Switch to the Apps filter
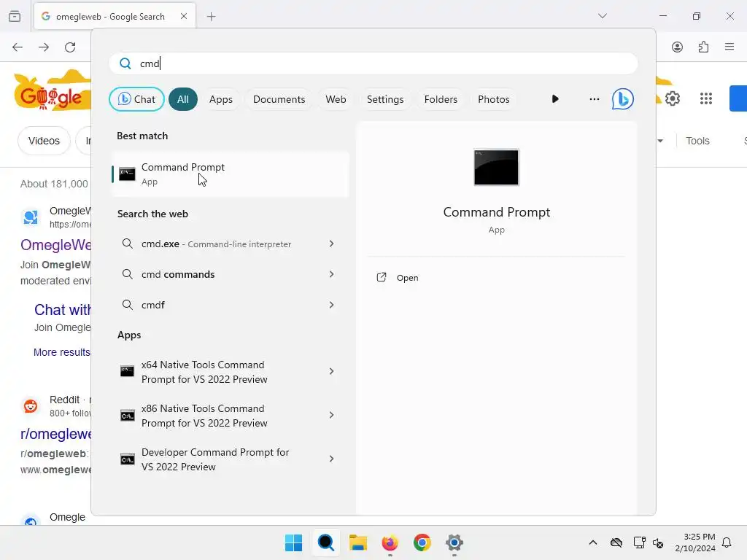This screenshot has width=747, height=560. [220, 99]
